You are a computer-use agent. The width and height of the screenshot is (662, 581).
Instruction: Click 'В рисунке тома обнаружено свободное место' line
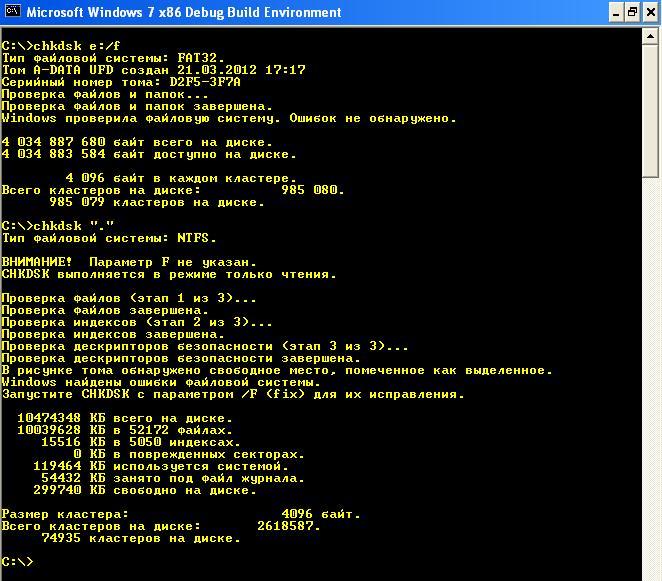277,370
